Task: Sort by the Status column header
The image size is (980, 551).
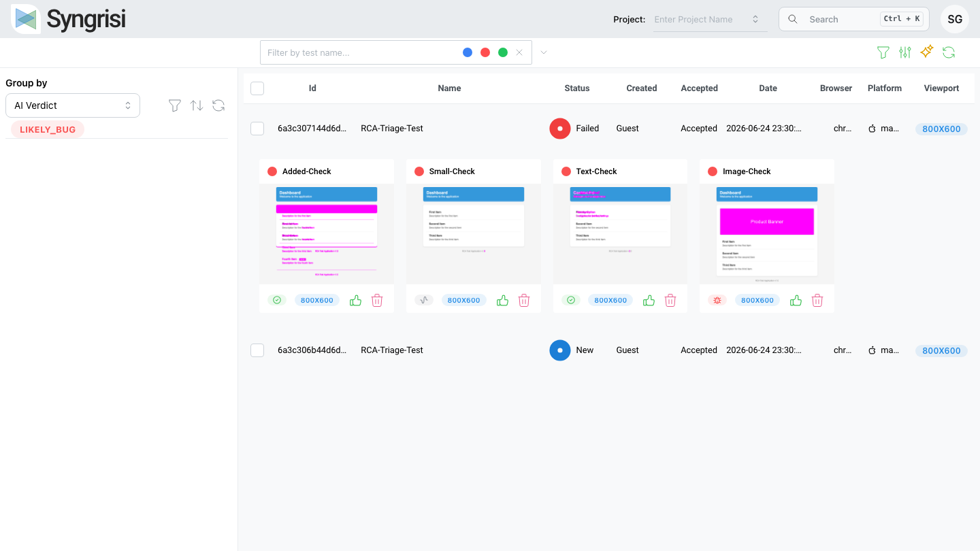Action: click(x=577, y=88)
